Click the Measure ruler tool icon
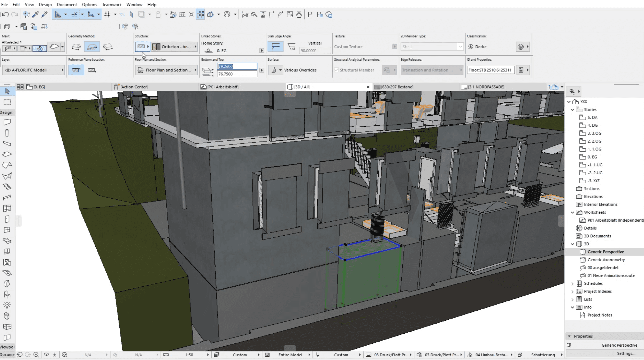The width and height of the screenshot is (644, 360). [x=182, y=14]
